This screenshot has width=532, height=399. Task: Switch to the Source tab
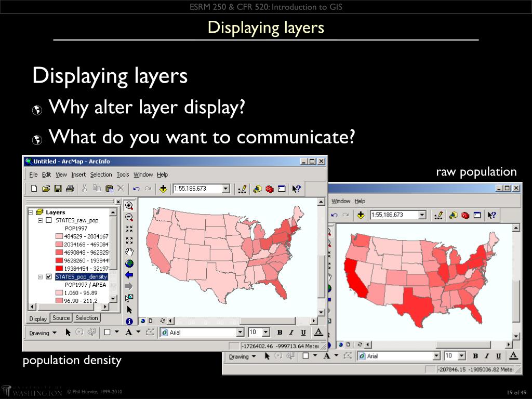click(61, 318)
